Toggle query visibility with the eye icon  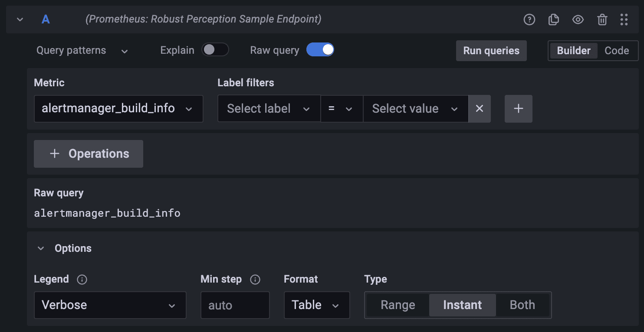pyautogui.click(x=578, y=20)
